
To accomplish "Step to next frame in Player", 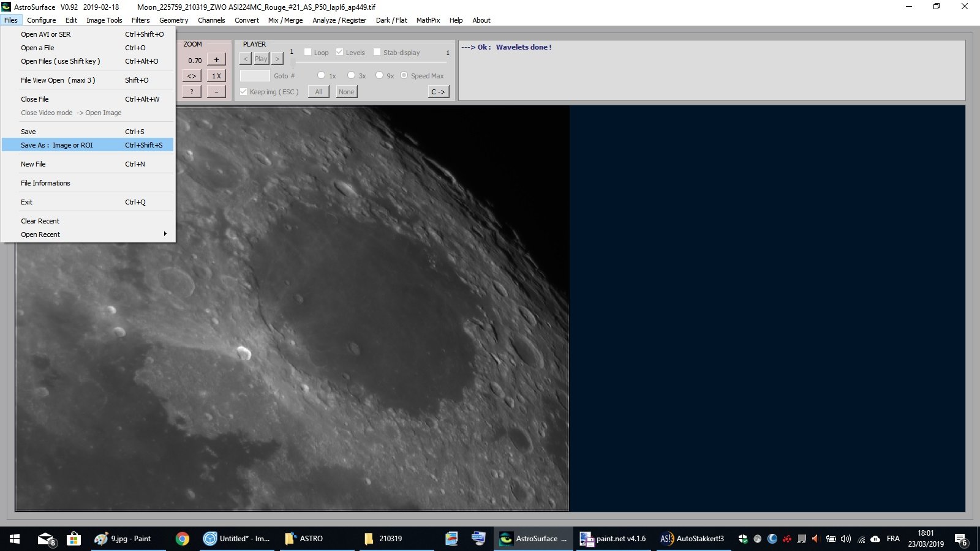I will pos(277,59).
